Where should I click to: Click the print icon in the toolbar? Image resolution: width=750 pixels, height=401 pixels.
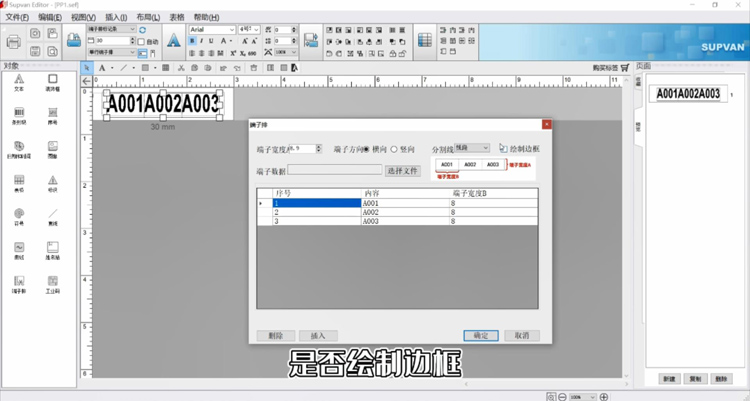[x=13, y=41]
